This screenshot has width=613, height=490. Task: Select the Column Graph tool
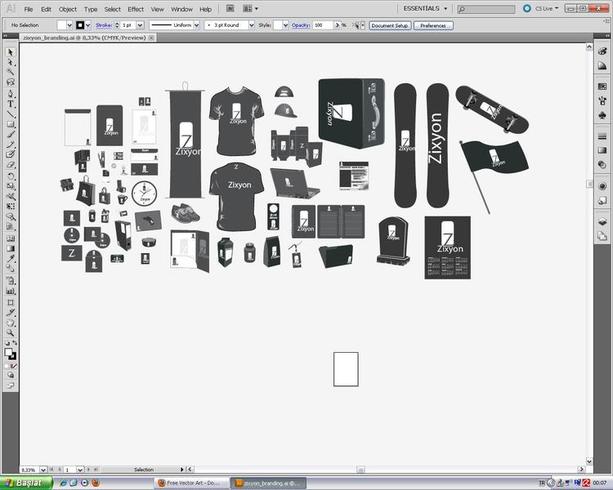pos(11,291)
